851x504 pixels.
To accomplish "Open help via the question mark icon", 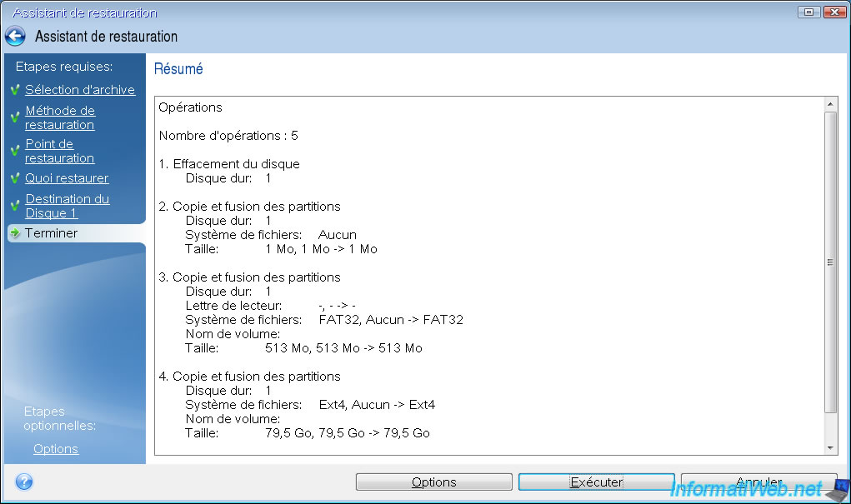I will 24,482.
